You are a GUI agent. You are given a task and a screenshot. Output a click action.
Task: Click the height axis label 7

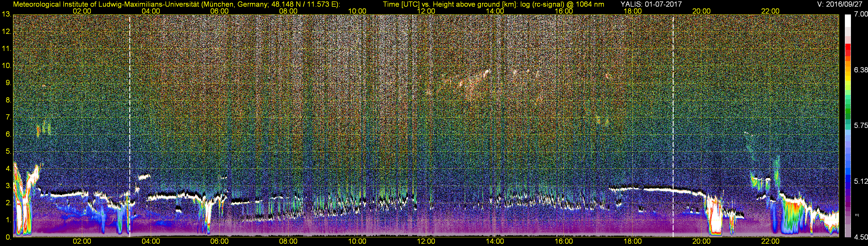click(8, 117)
